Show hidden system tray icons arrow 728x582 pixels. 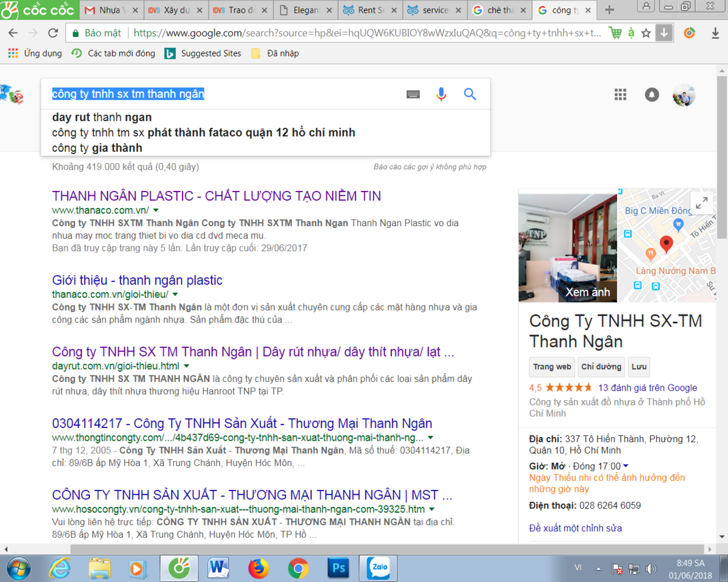pyautogui.click(x=599, y=569)
